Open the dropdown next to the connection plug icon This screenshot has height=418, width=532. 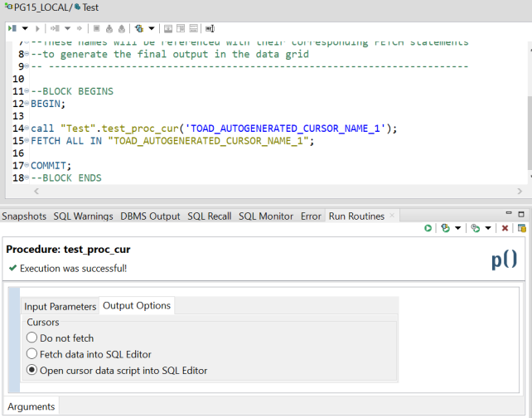(152, 28)
